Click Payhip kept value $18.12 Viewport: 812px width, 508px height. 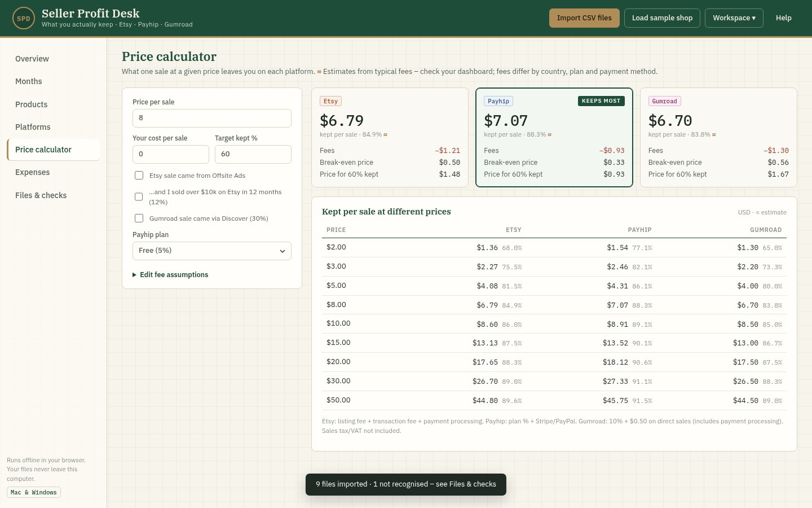[x=615, y=362]
